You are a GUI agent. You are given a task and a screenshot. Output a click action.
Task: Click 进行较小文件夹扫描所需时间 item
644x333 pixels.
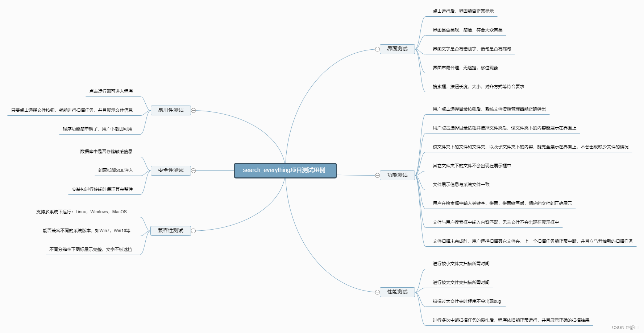[x=461, y=264]
